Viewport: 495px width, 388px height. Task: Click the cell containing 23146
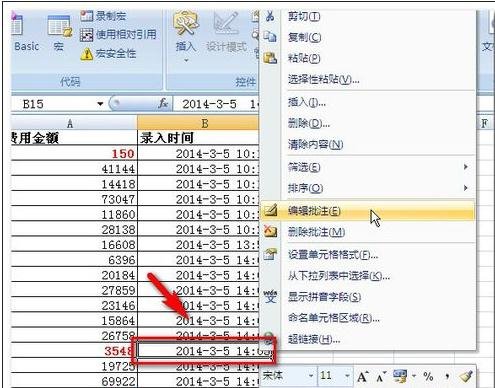pyautogui.click(x=74, y=305)
